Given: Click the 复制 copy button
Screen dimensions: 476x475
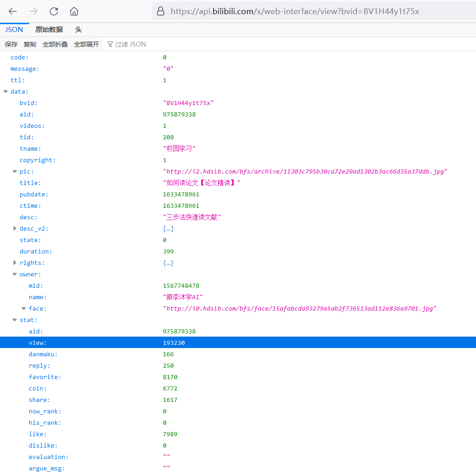Looking at the screenshot, I should pyautogui.click(x=30, y=44).
